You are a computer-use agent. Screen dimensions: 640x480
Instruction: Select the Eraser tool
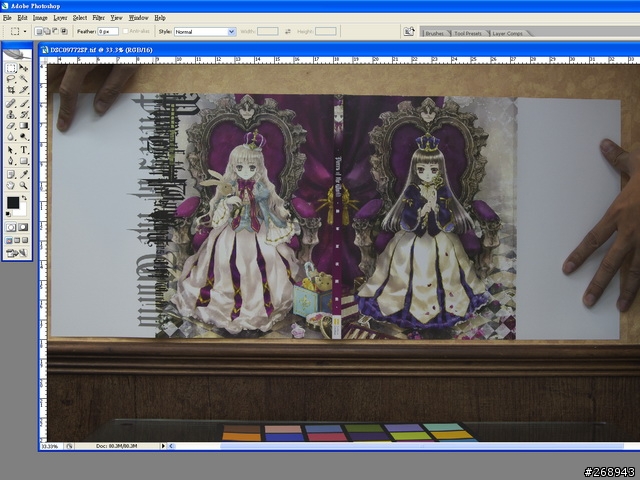[11, 126]
